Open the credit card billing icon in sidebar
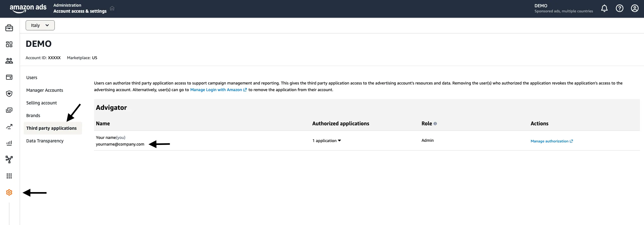The width and height of the screenshot is (644, 225). tap(9, 77)
